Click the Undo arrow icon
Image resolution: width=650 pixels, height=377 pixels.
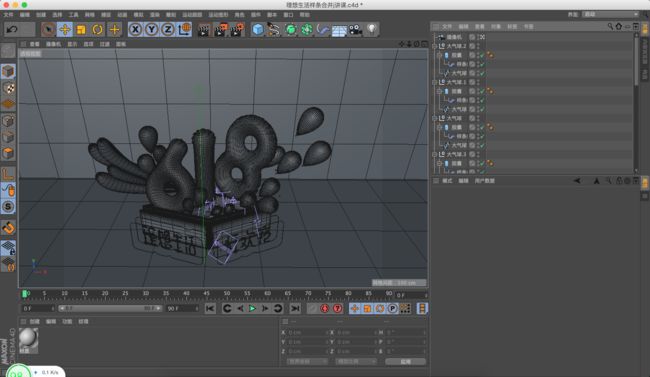pyautogui.click(x=12, y=29)
